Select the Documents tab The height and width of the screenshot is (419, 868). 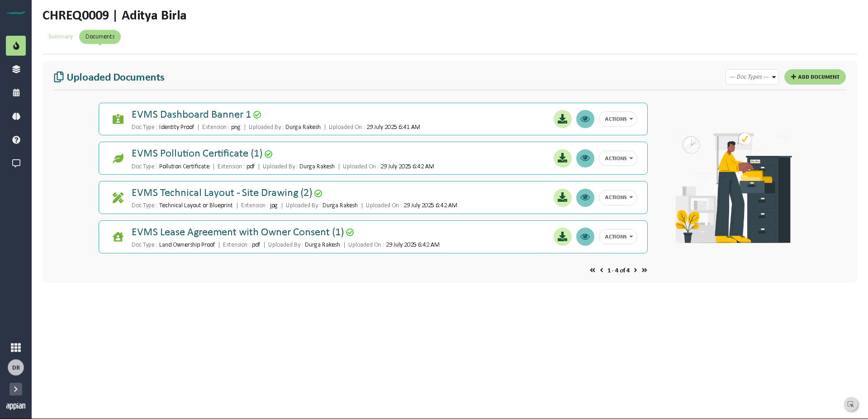click(100, 37)
